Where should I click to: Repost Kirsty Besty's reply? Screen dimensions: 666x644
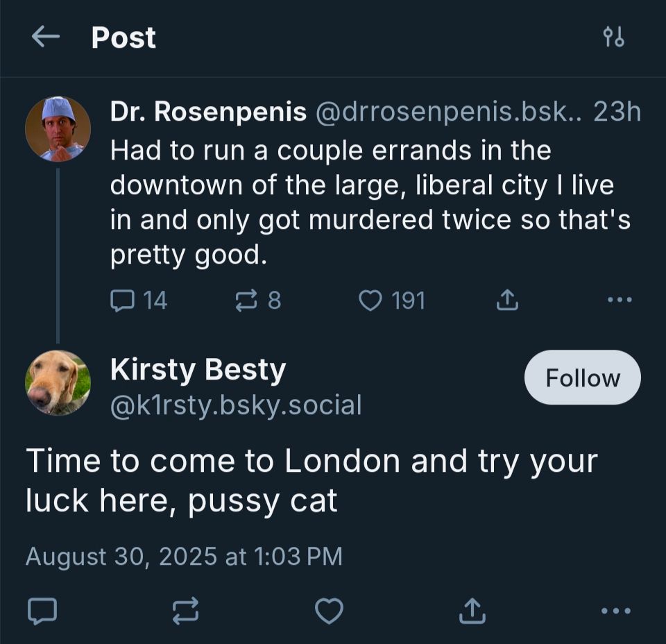[x=184, y=611]
